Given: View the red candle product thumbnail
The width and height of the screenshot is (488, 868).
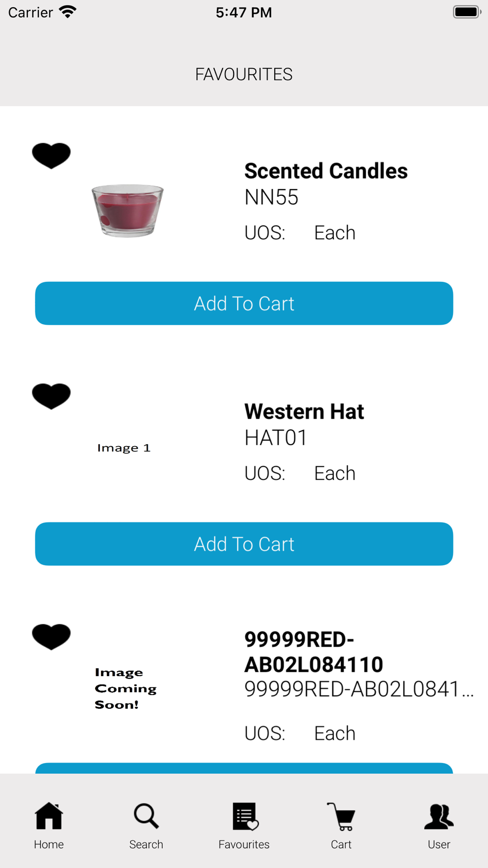Looking at the screenshot, I should point(127,210).
